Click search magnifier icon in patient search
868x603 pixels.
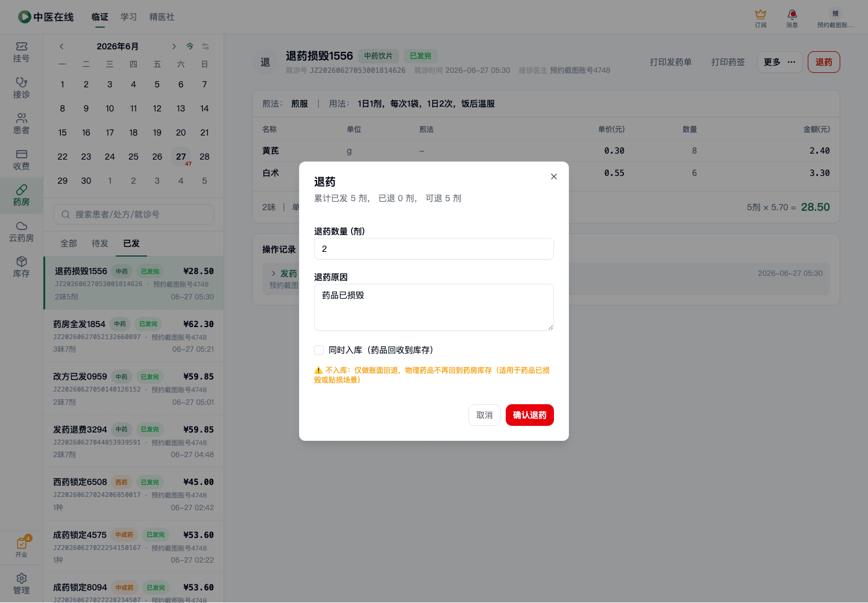65,214
